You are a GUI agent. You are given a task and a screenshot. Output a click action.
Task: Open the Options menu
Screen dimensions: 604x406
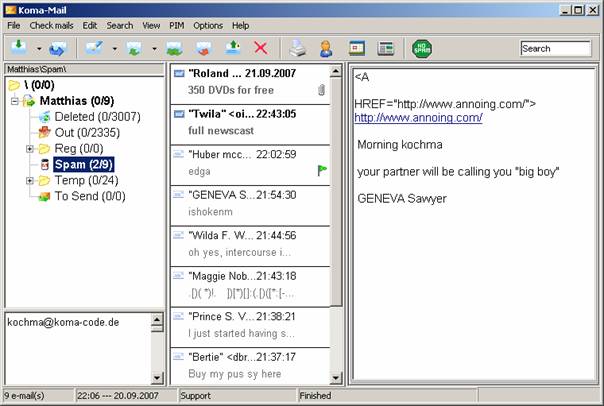[208, 25]
